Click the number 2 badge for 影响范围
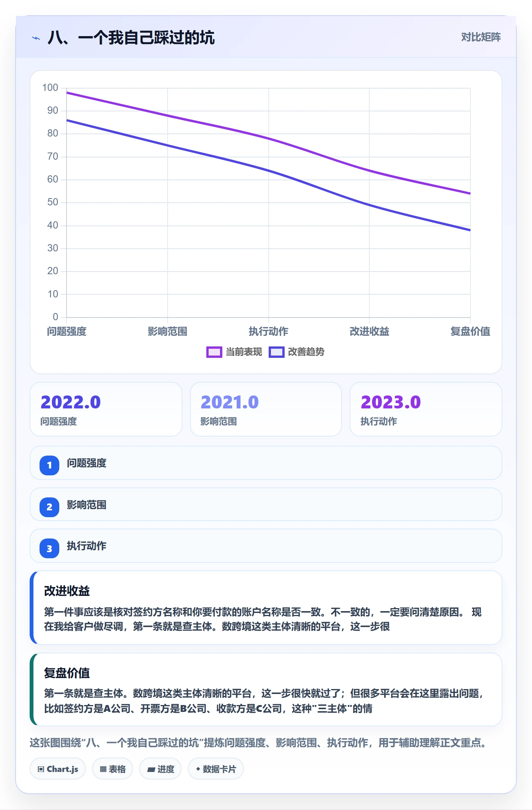This screenshot has height=810, width=532. [x=49, y=507]
